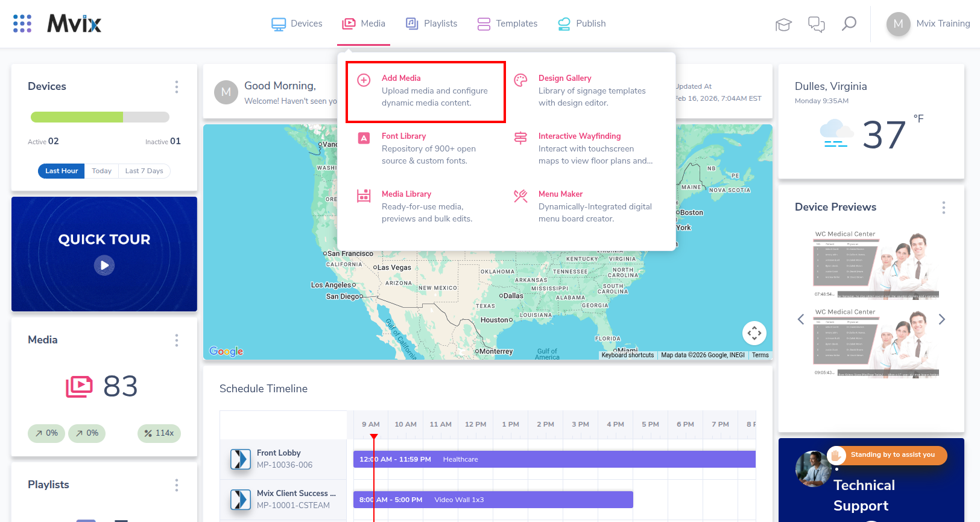Open the Media navigation tab

pos(364,24)
